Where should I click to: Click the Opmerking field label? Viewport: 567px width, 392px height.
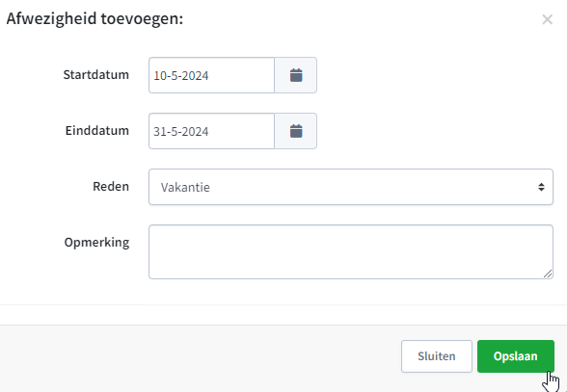[x=96, y=243]
